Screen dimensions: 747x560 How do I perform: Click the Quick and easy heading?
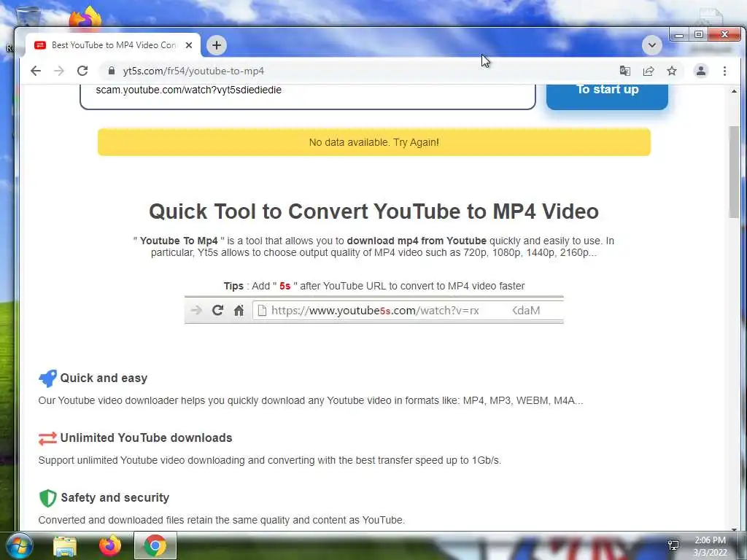(104, 378)
